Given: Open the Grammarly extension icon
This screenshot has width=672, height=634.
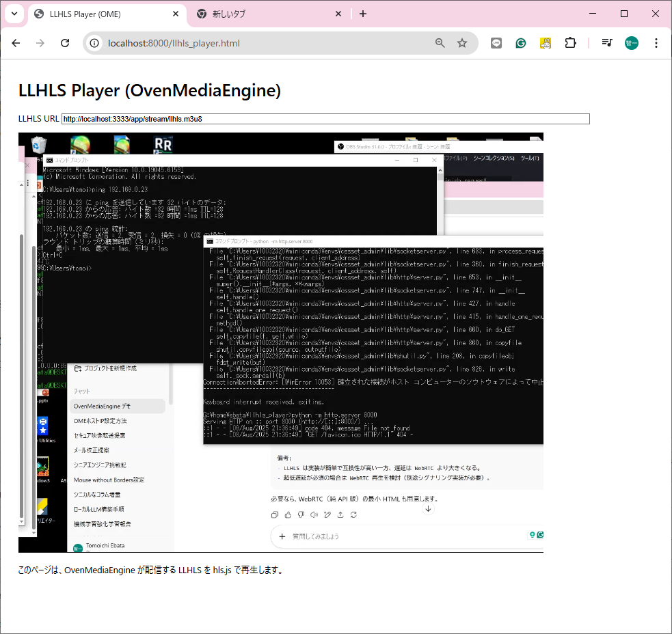Looking at the screenshot, I should 521,43.
